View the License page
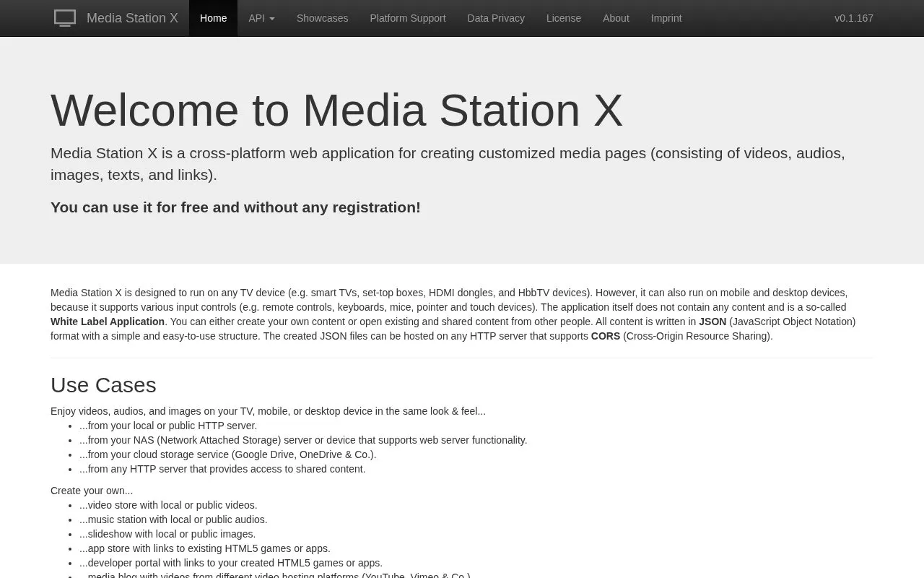This screenshot has height=578, width=924. tap(564, 18)
